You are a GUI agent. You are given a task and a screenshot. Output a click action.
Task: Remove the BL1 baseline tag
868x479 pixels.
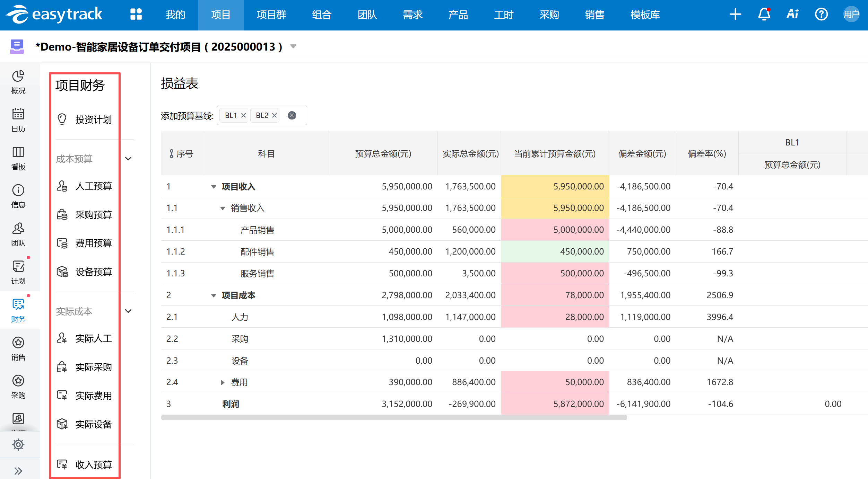(x=243, y=115)
